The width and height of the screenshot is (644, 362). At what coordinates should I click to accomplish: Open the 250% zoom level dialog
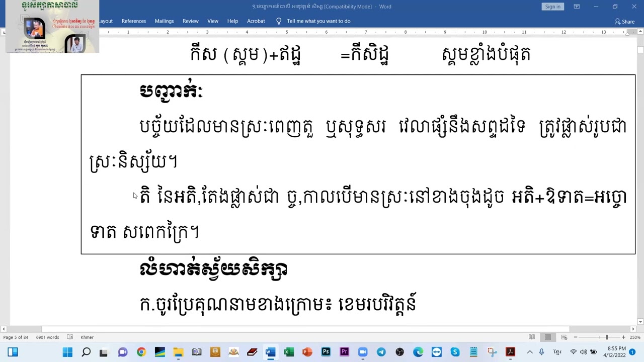(635, 337)
